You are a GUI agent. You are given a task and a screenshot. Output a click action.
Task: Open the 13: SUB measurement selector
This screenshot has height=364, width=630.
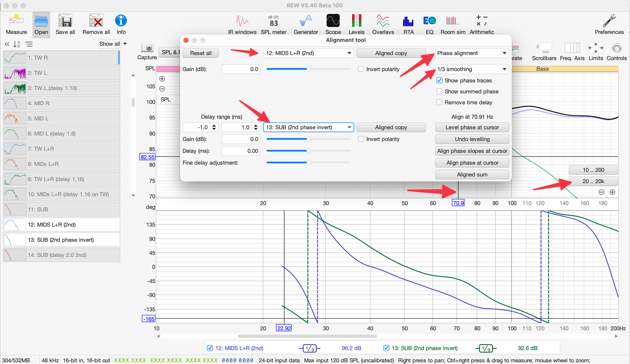click(x=308, y=128)
